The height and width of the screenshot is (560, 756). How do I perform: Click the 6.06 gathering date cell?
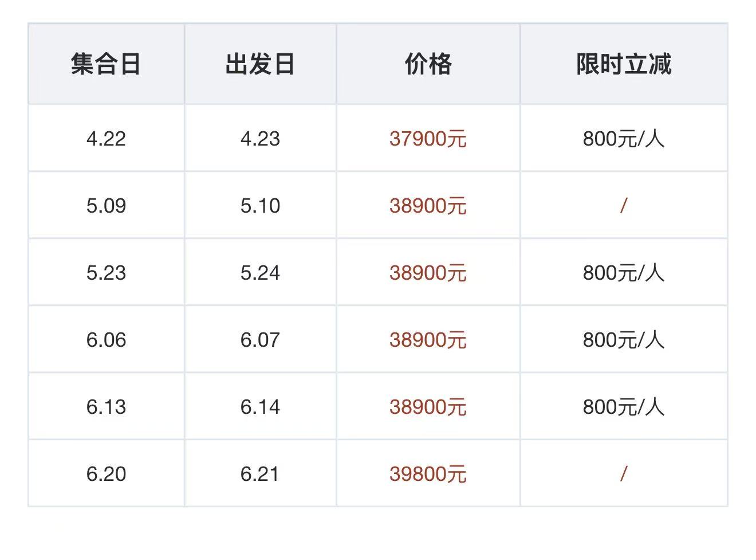[x=106, y=340]
